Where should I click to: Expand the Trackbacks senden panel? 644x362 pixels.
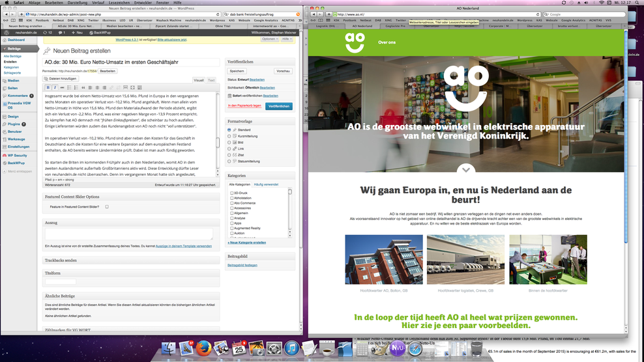pos(131,260)
